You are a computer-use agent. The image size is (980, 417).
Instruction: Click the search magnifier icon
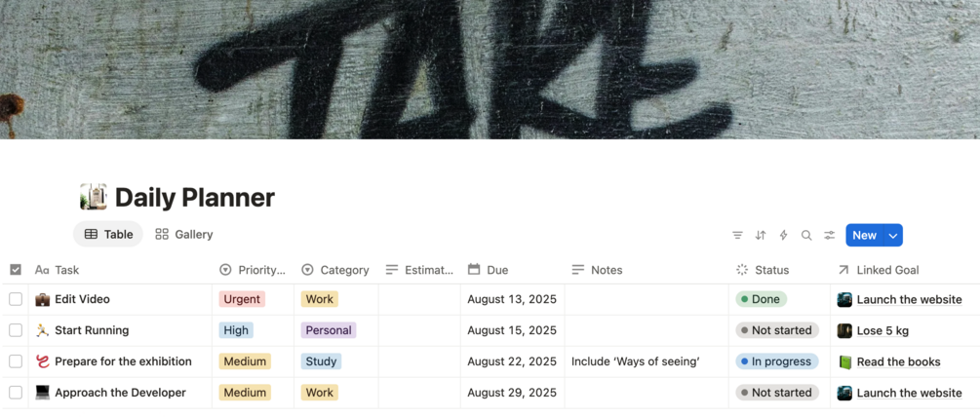point(806,236)
